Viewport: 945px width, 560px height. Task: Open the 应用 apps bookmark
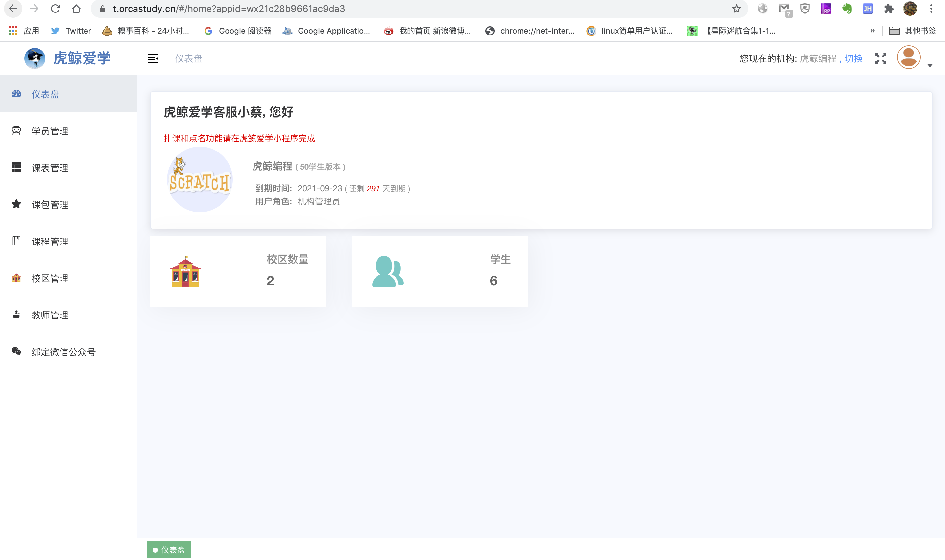tap(24, 31)
